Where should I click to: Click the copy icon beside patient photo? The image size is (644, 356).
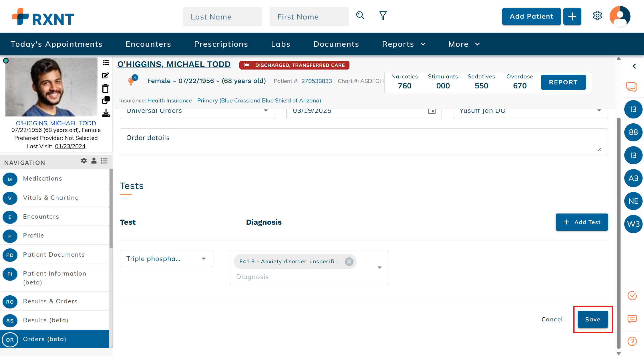tap(106, 100)
